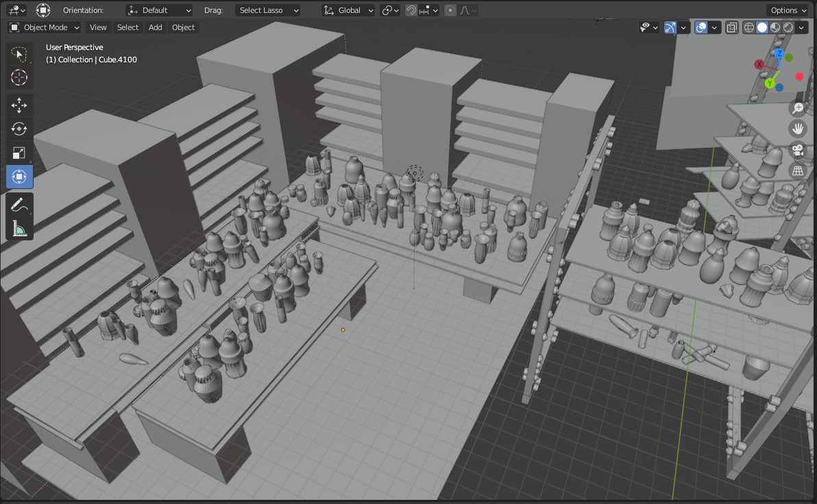Viewport: 817px width, 504px height.
Task: Select the Transform tool
Action: 19,177
